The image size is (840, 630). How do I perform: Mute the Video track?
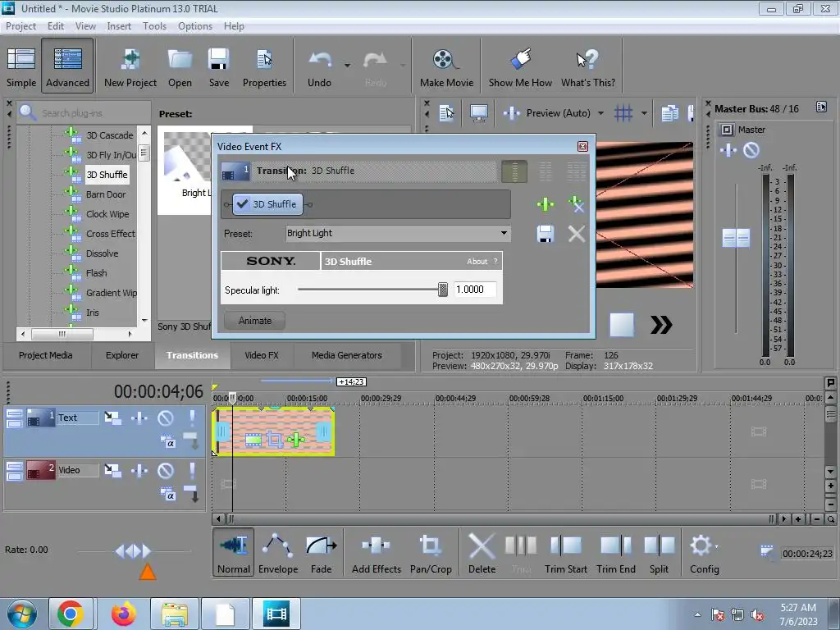point(166,471)
